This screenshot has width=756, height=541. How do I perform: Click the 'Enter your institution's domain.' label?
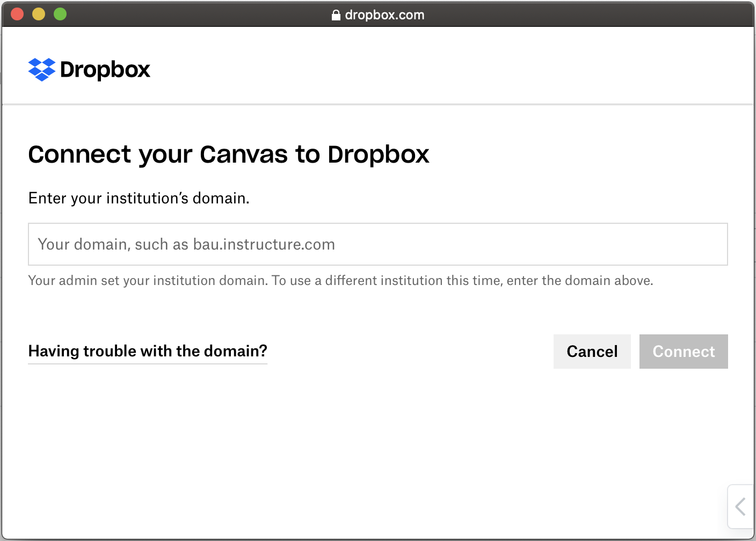(x=139, y=198)
